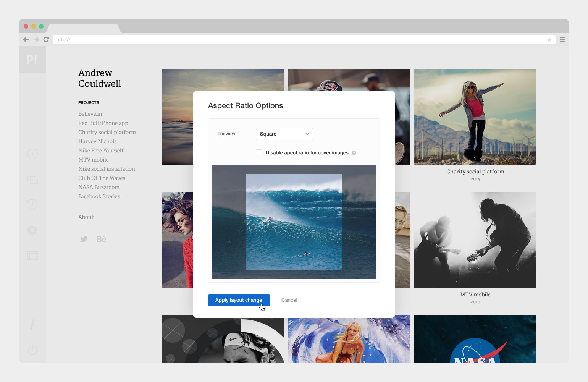Screen dimensions: 588x382
Task: Click the browser address bar
Action: point(267,39)
